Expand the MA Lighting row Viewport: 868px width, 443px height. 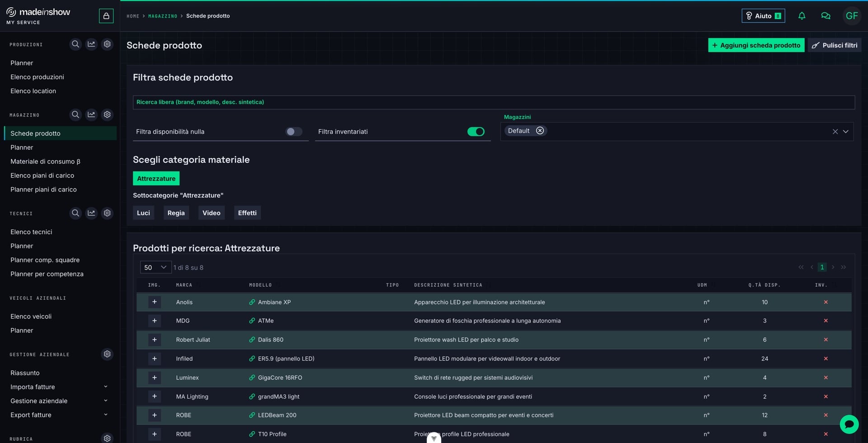[155, 396]
